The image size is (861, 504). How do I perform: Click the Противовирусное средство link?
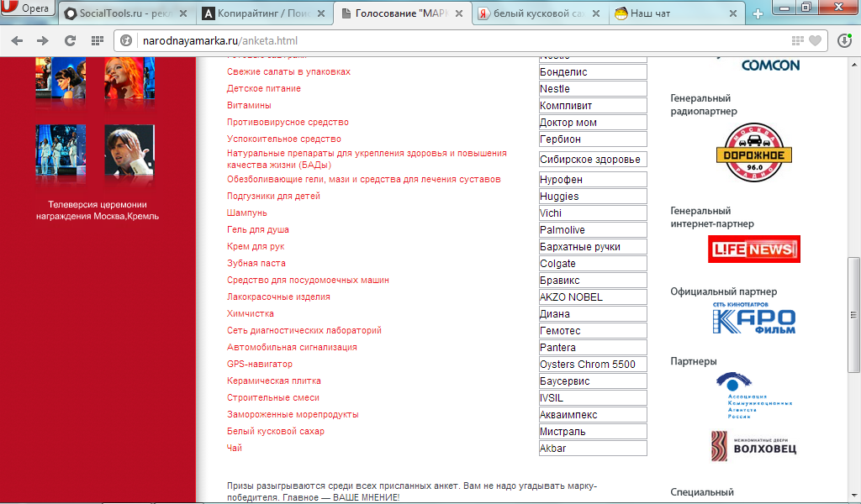(x=288, y=123)
